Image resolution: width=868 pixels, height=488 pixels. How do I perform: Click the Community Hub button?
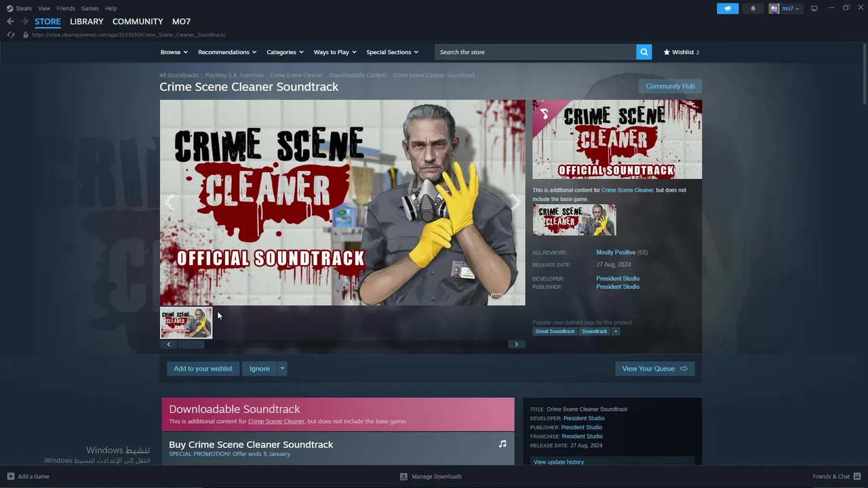670,86
